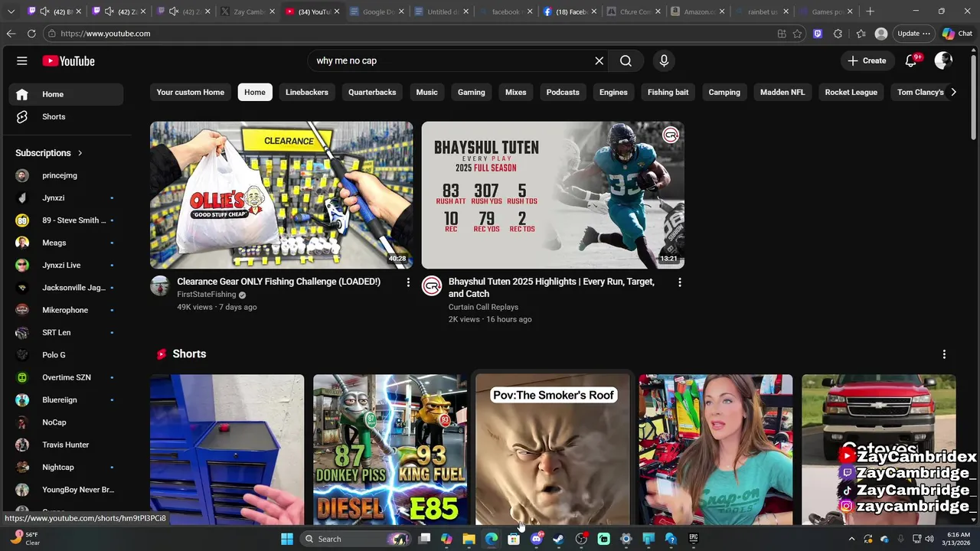Click the browser address bar
Viewport: 980px width, 551px height.
point(413,34)
